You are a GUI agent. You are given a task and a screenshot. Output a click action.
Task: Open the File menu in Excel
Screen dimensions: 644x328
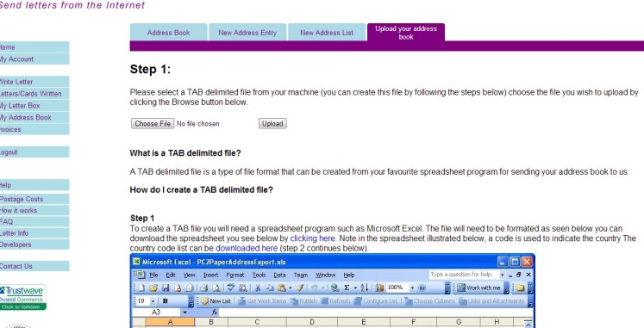pyautogui.click(x=154, y=275)
